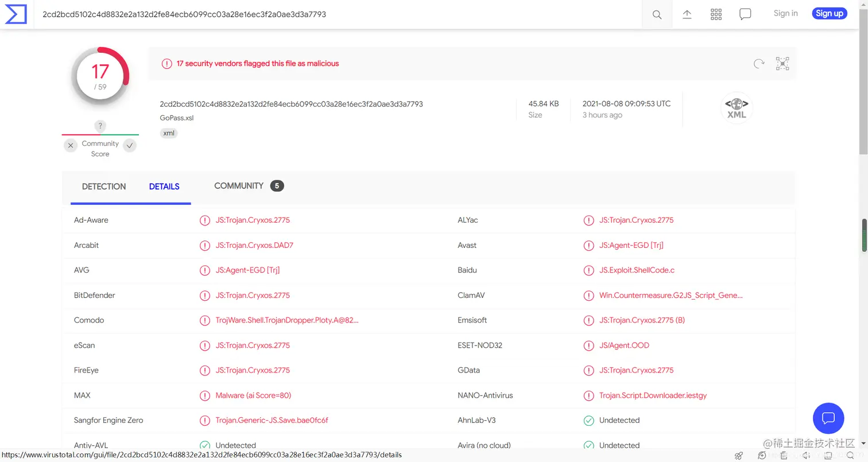Image resolution: width=868 pixels, height=462 pixels.
Task: Click the community count badge 5
Action: click(x=277, y=186)
